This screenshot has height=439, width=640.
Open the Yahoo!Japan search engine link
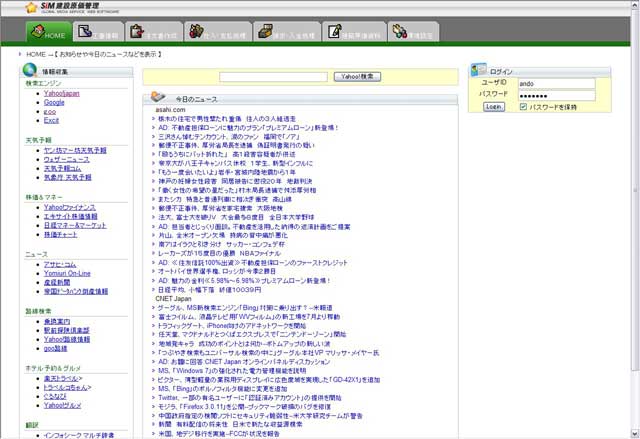(x=61, y=93)
